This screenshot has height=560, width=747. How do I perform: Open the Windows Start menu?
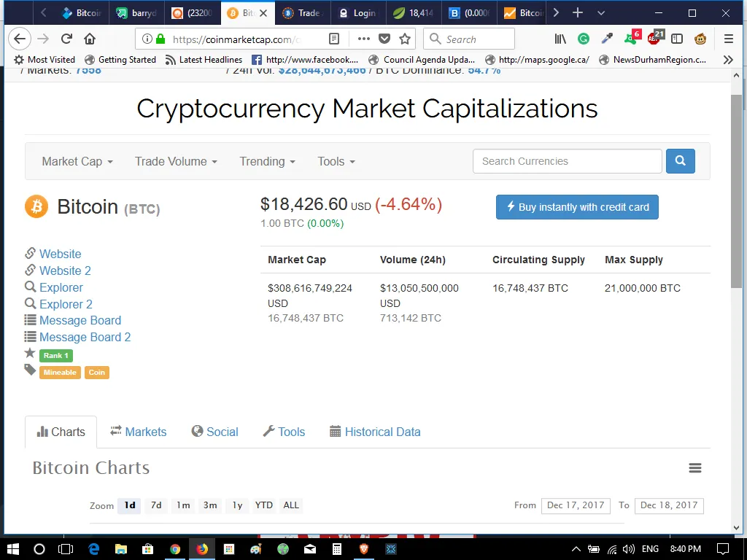[x=13, y=549]
